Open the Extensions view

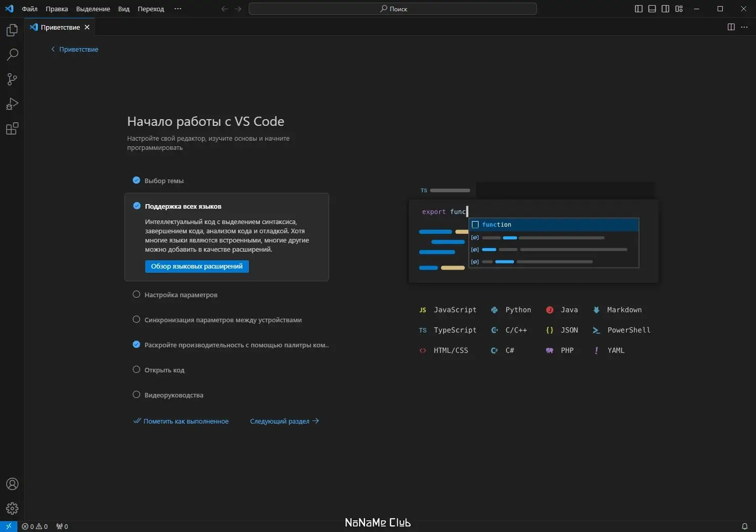tap(12, 128)
